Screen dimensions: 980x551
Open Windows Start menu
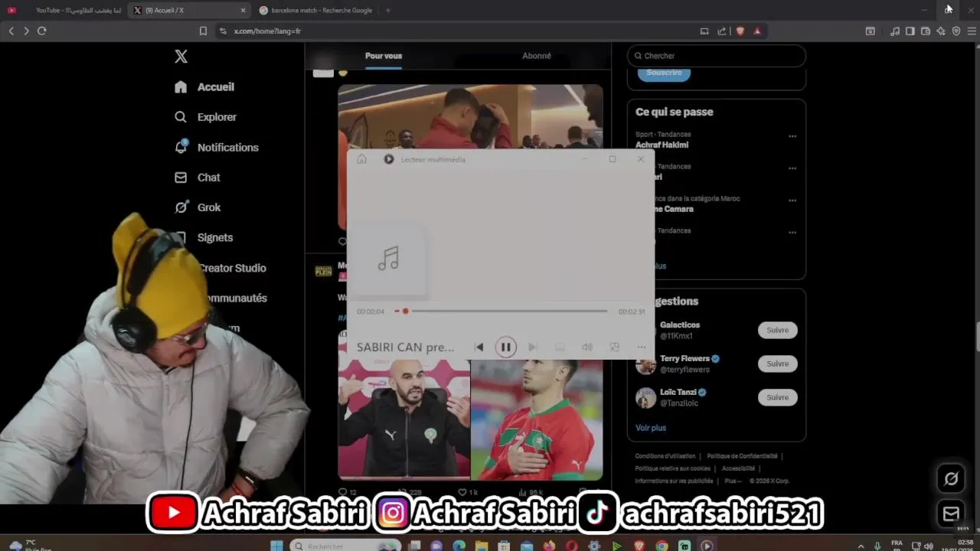pyautogui.click(x=276, y=546)
